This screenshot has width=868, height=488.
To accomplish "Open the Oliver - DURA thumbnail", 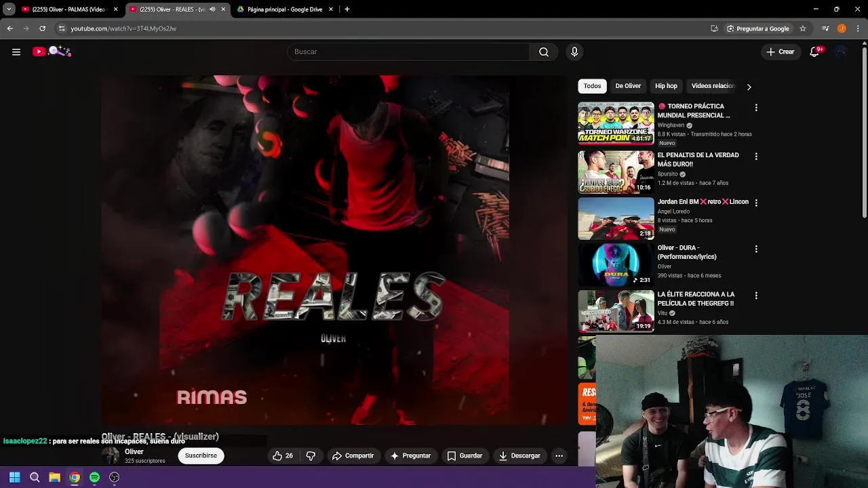I will 616,264.
